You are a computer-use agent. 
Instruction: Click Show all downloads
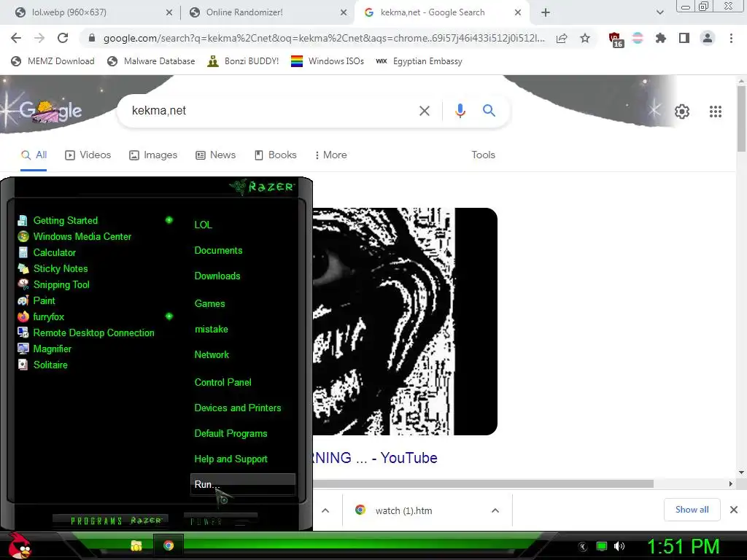[x=692, y=510]
